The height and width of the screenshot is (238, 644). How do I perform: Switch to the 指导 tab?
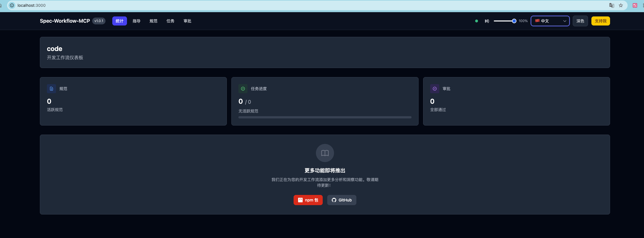click(x=137, y=21)
